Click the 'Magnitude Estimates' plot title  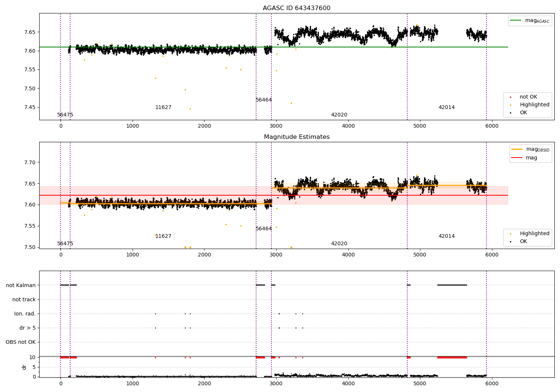click(296, 137)
